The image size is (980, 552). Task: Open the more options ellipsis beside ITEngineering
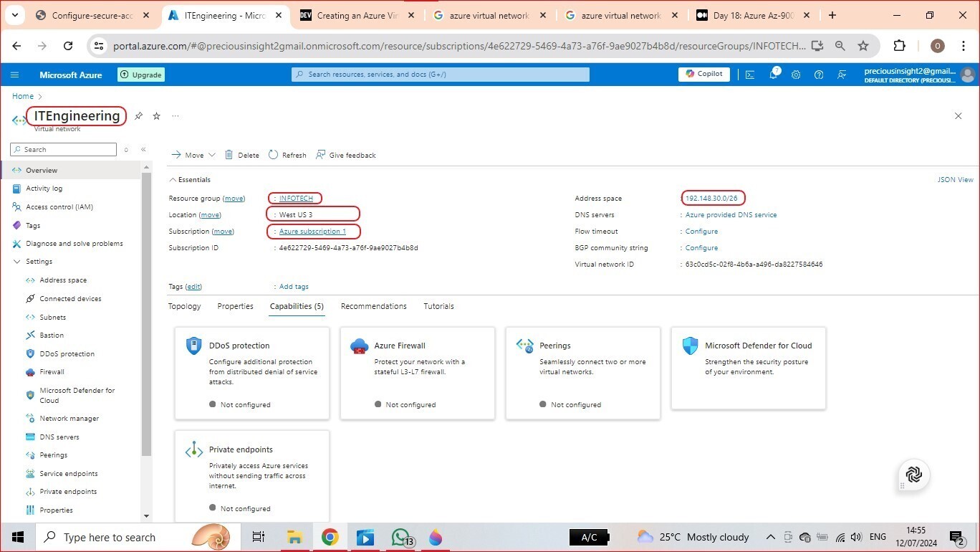point(176,116)
